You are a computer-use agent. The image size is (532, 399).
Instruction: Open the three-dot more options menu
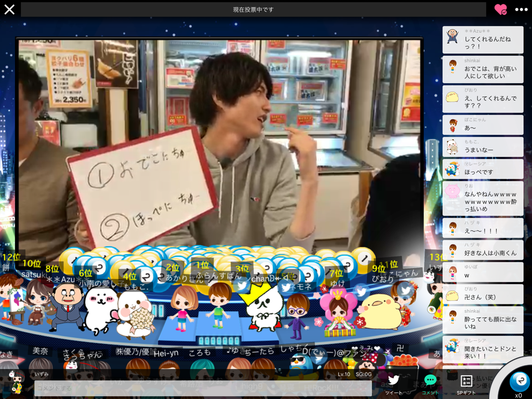point(521,9)
